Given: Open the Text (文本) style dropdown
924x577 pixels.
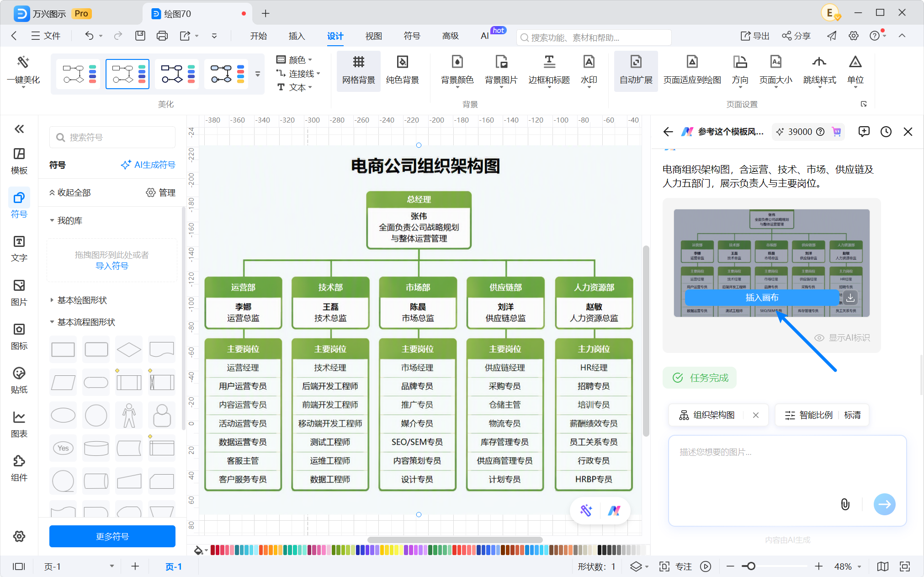Looking at the screenshot, I should [294, 87].
